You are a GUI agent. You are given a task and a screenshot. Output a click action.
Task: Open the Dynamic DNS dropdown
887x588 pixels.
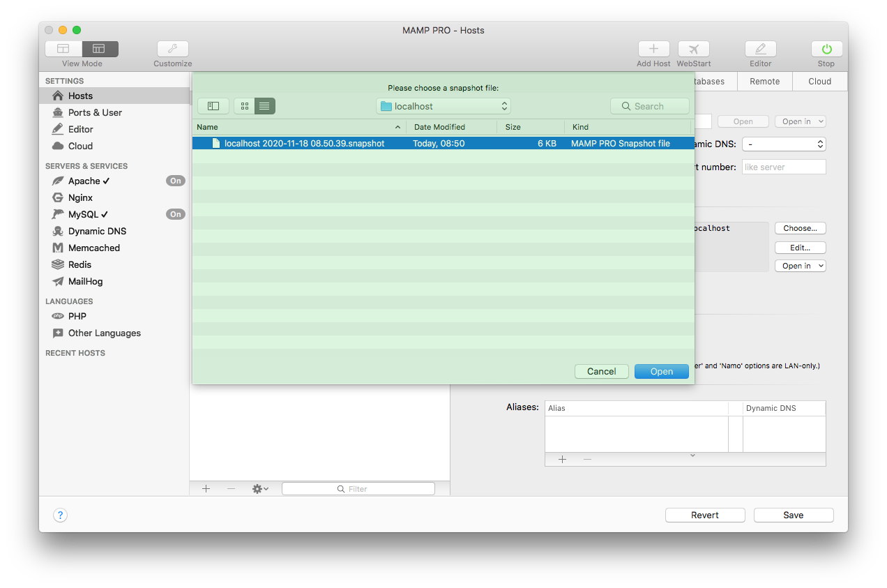point(784,144)
